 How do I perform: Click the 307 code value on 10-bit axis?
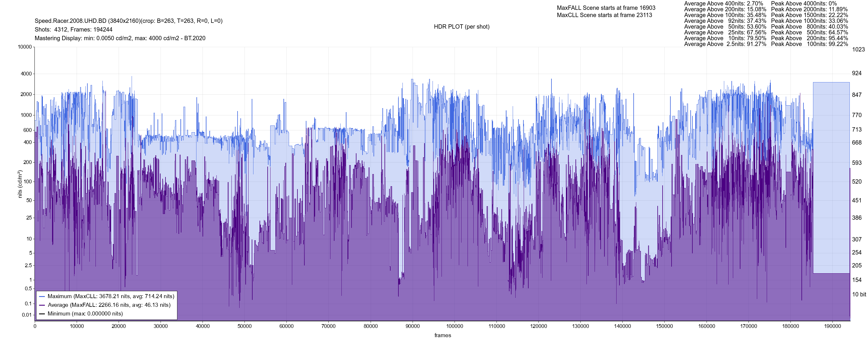point(856,239)
